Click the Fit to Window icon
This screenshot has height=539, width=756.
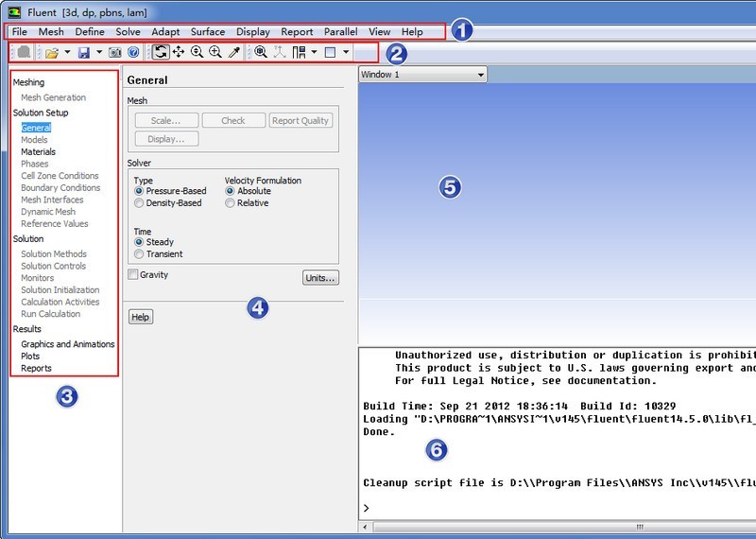[x=261, y=52]
